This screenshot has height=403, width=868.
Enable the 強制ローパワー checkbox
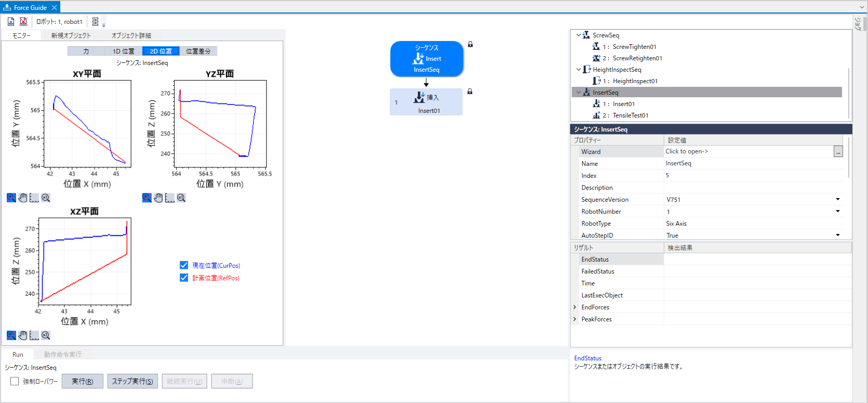click(15, 381)
